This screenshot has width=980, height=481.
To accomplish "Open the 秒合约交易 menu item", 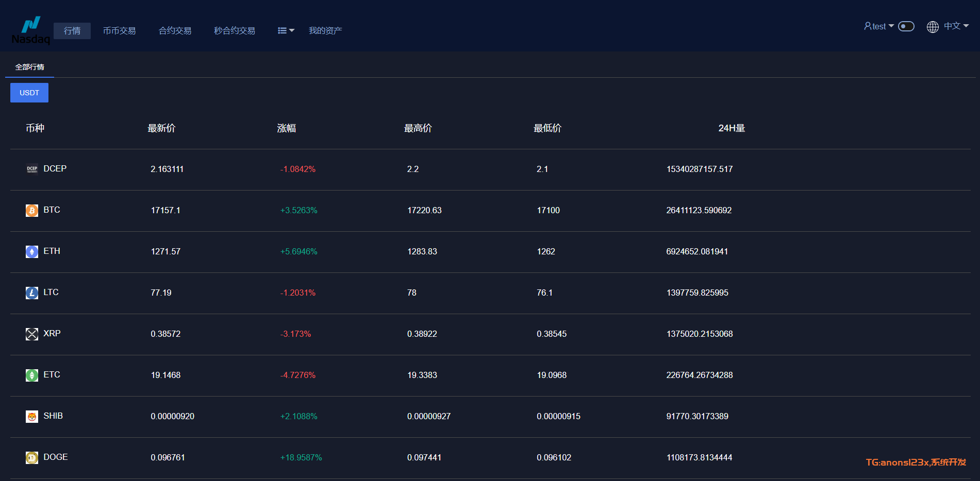I will point(235,31).
